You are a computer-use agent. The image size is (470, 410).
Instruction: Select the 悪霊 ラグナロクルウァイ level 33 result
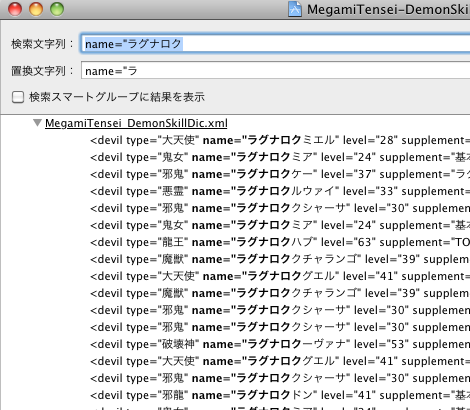click(x=280, y=191)
